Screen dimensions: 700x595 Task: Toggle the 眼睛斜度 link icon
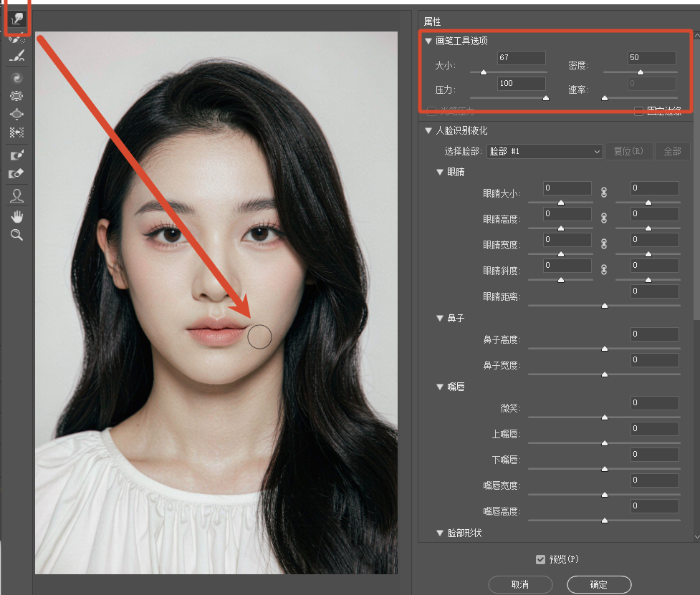(604, 269)
